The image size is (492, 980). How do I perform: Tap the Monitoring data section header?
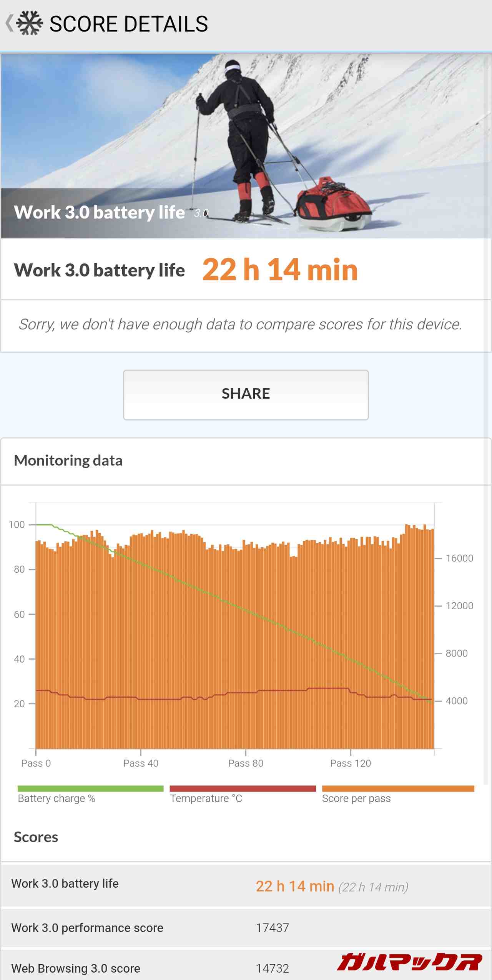pyautogui.click(x=68, y=461)
